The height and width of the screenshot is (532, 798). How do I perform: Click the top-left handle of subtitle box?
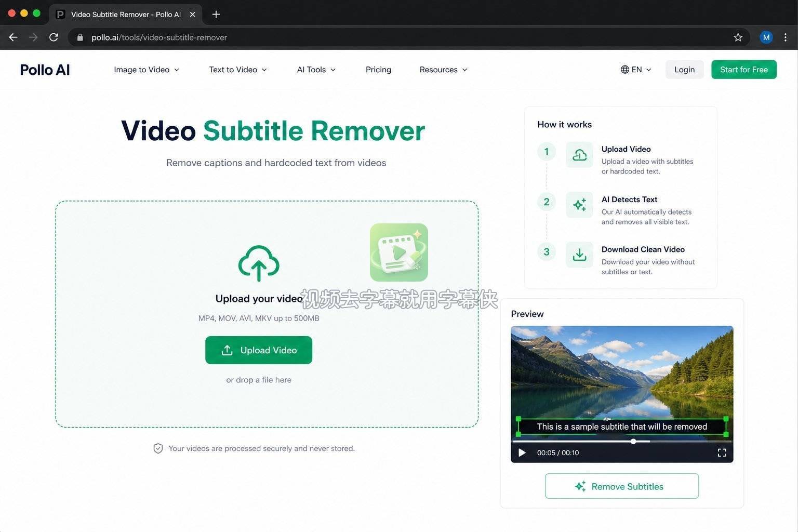coord(518,419)
